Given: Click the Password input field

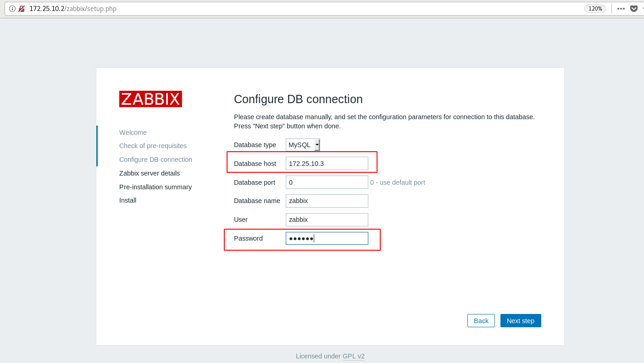Looking at the screenshot, I should click(x=327, y=238).
